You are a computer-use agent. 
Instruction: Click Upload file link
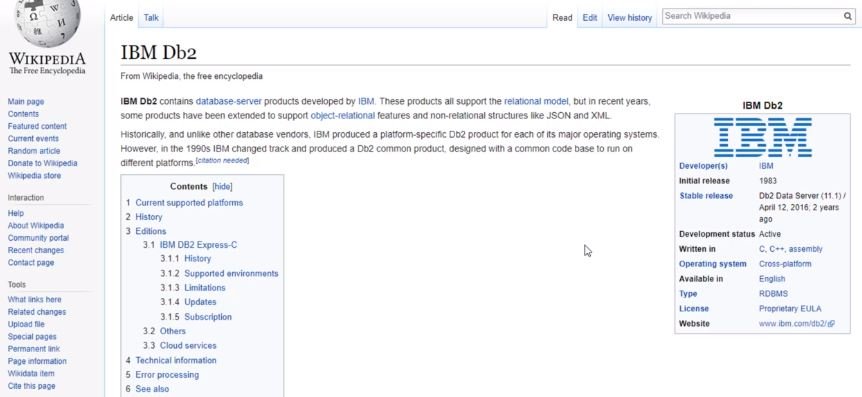click(26, 324)
